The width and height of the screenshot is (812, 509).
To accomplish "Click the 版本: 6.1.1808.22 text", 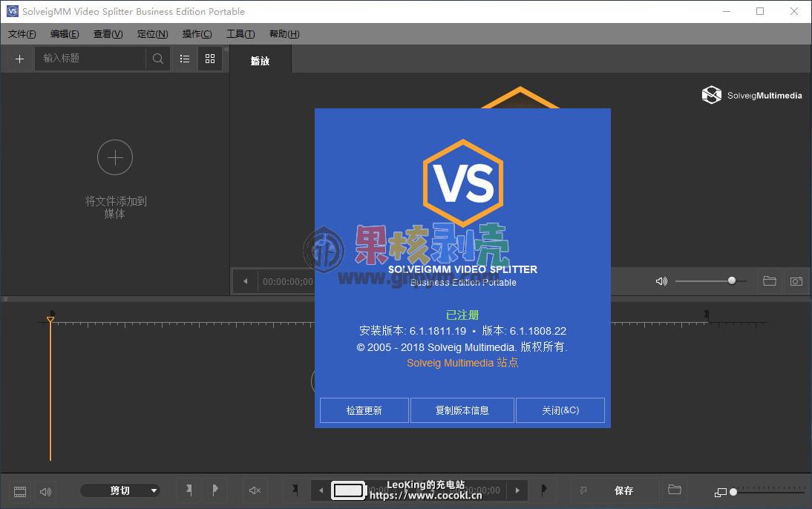I will click(524, 331).
